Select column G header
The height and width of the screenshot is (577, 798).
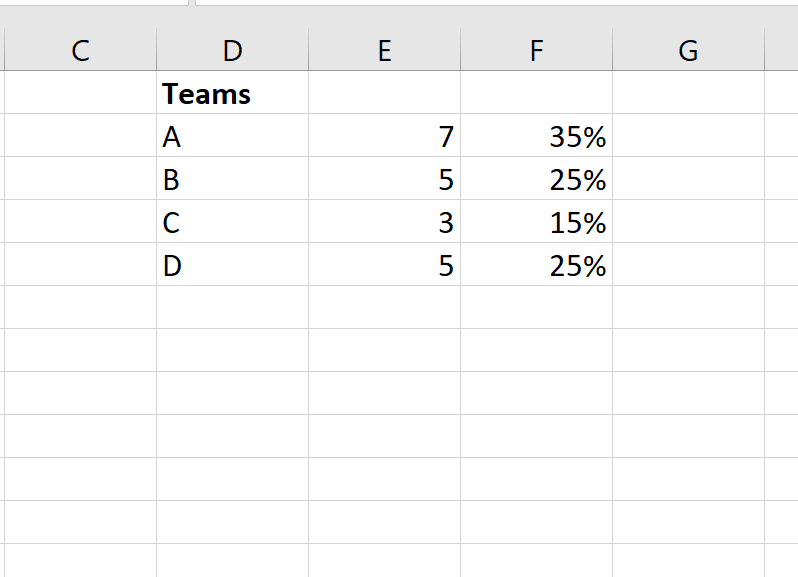(x=689, y=50)
